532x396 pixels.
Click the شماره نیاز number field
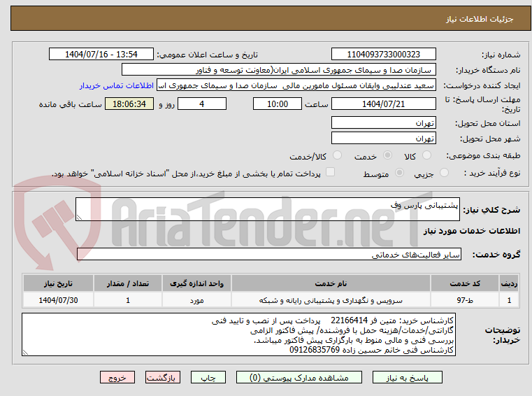coord(383,55)
